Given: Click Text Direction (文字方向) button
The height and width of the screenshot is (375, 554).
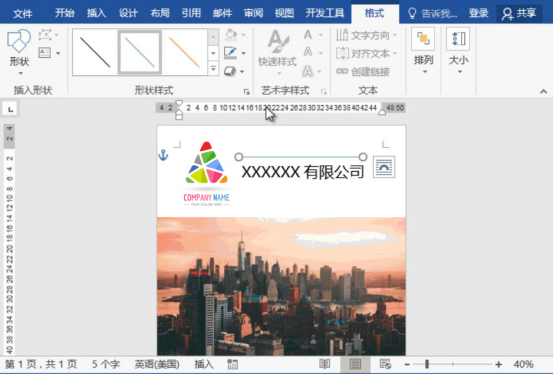Looking at the screenshot, I should click(x=366, y=35).
